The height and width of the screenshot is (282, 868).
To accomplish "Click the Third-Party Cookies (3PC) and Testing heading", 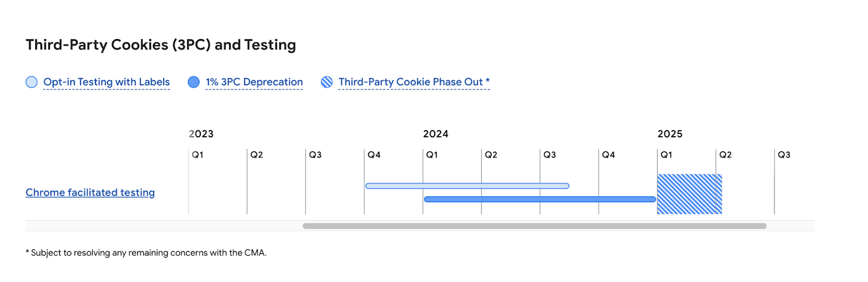I will coord(161,45).
